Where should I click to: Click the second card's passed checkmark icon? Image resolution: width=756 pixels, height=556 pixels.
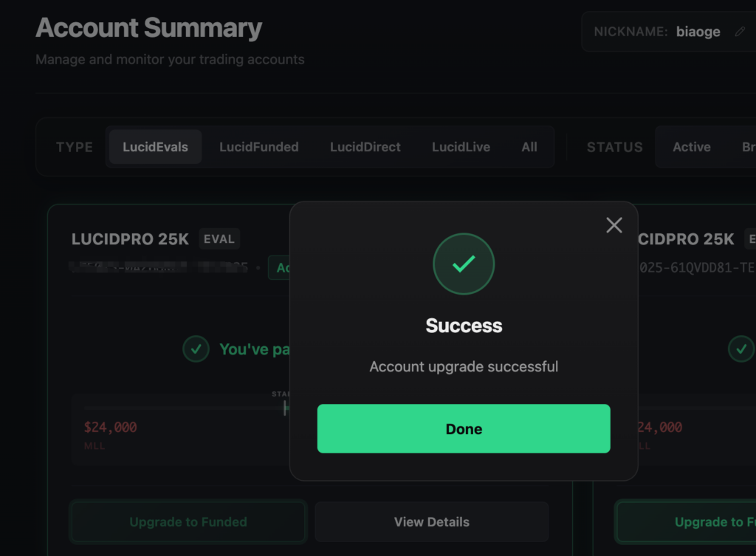coord(741,349)
